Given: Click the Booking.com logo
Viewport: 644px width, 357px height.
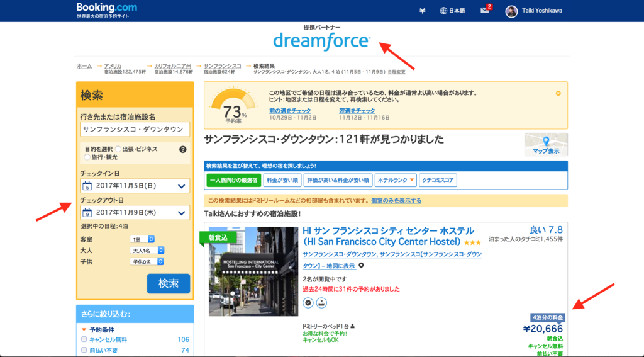Looking at the screenshot, I should click(107, 8).
